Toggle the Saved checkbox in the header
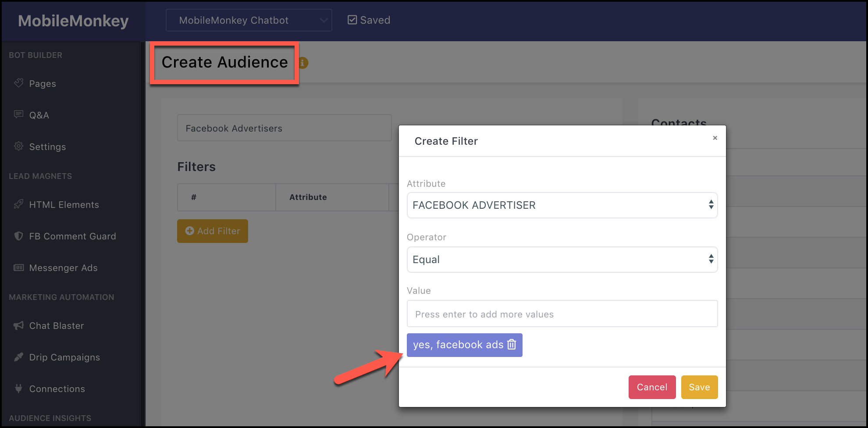 pos(352,19)
